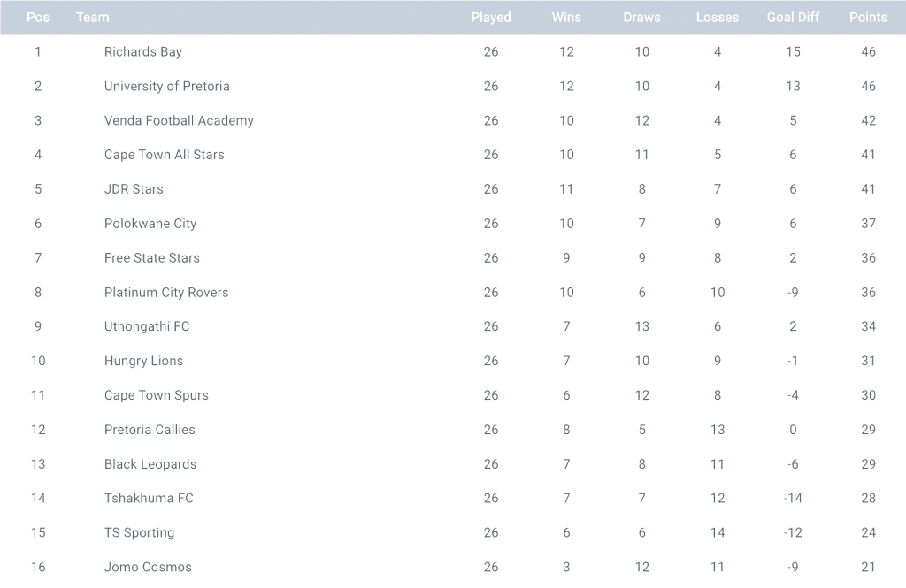The width and height of the screenshot is (906, 588).
Task: Select the Losses column header
Action: tap(717, 17)
